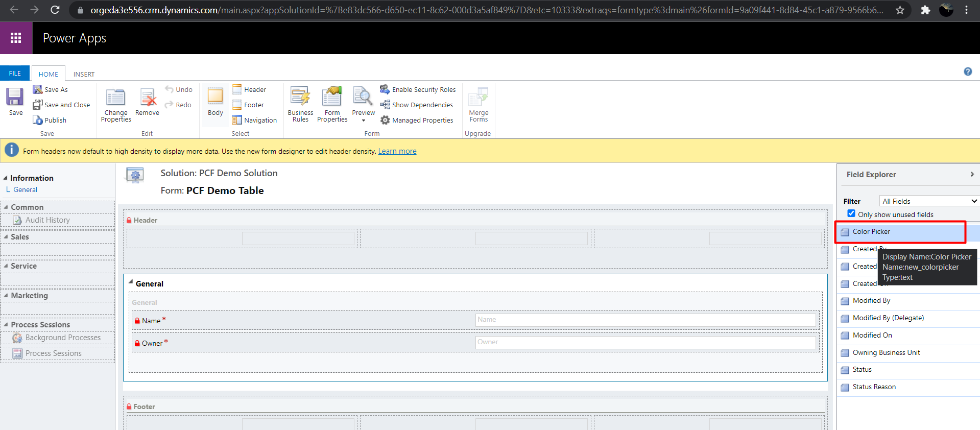
Task: Select the General link under Information
Action: point(25,189)
